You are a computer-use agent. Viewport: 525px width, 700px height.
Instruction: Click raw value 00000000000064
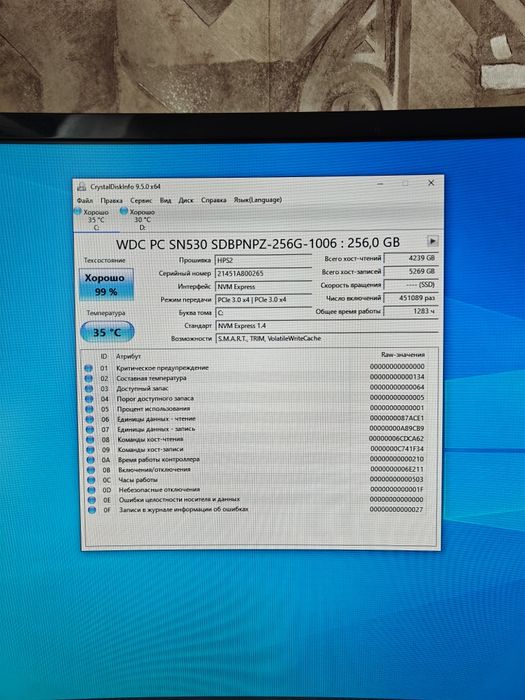397,387
